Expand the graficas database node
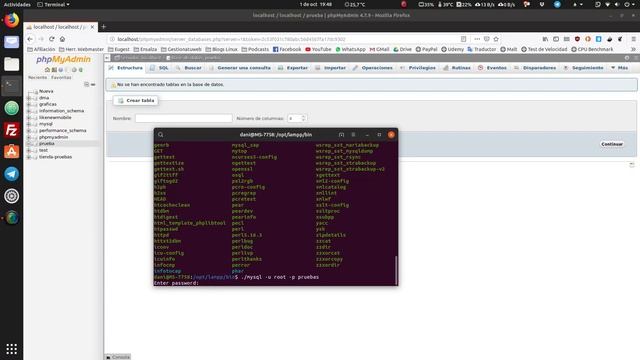Image resolution: width=640 pixels, height=360 pixels. coord(29,104)
